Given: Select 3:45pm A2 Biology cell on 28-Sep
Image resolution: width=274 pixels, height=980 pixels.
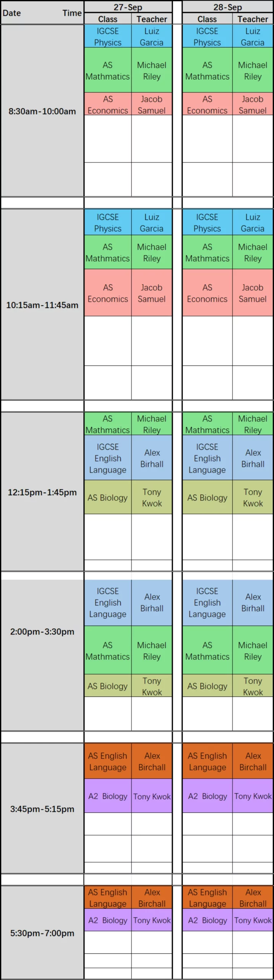Looking at the screenshot, I should [207, 796].
